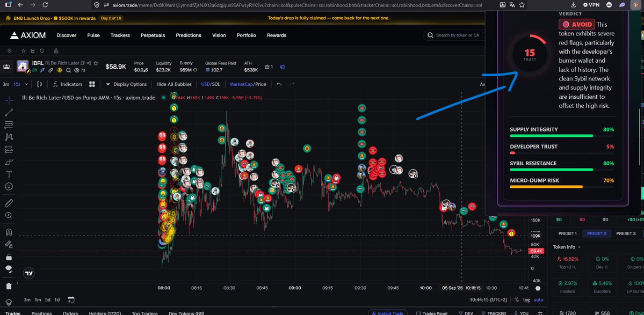644x315 pixels.
Task: Refresh the Supply value icon
Action: point(195,70)
